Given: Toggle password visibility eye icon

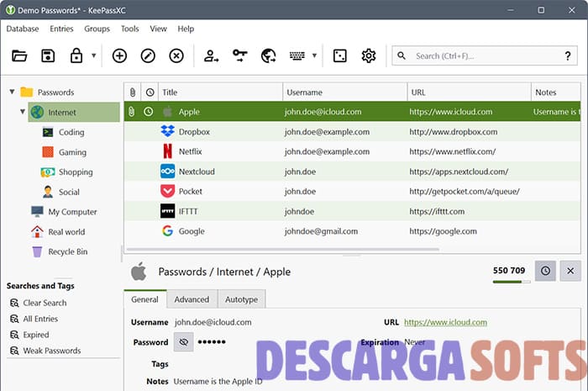Looking at the screenshot, I should click(x=183, y=342).
